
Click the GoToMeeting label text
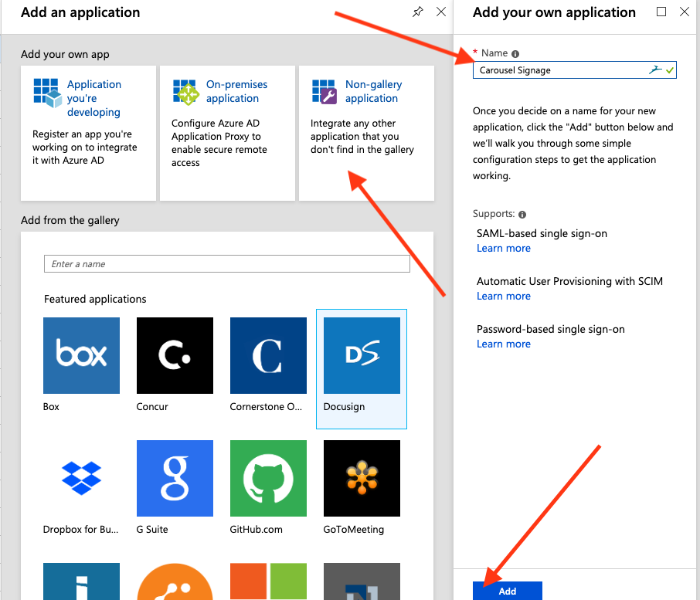(354, 530)
